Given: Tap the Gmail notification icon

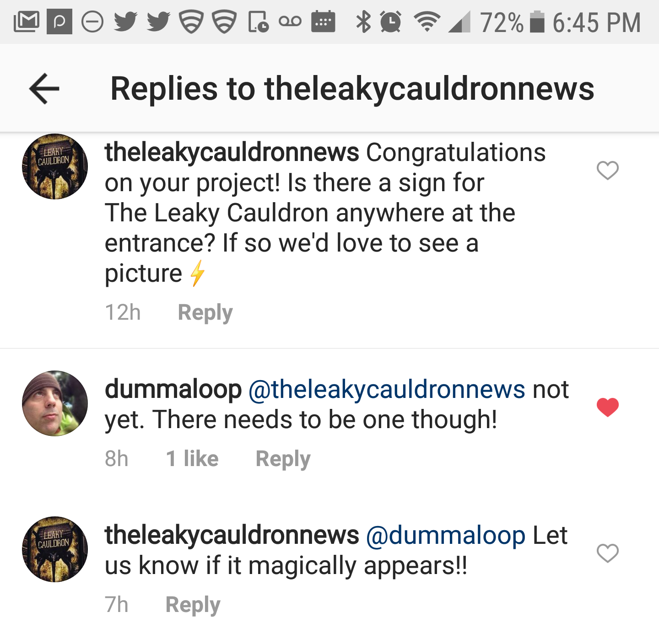Looking at the screenshot, I should pyautogui.click(x=26, y=22).
